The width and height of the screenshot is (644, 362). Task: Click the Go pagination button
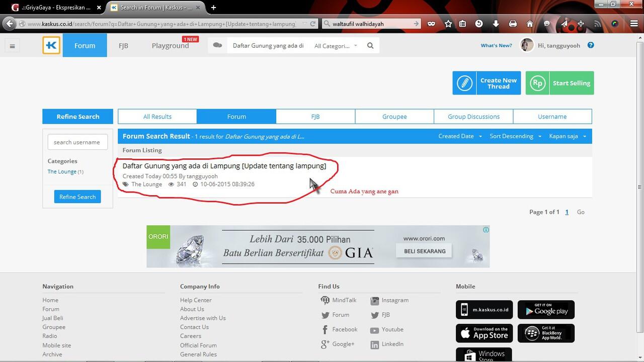[581, 212]
